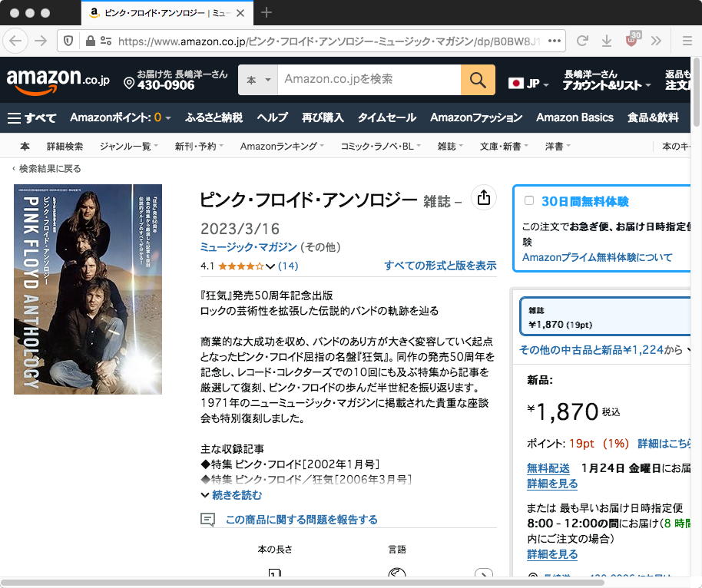The image size is (702, 588).
Task: Click the next arrow in product details carousel
Action: pos(484,575)
